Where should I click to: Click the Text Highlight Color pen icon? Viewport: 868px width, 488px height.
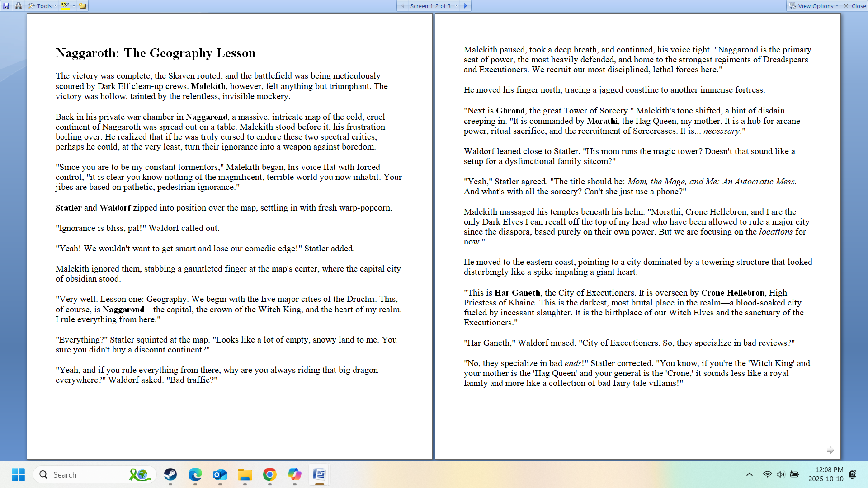[65, 6]
